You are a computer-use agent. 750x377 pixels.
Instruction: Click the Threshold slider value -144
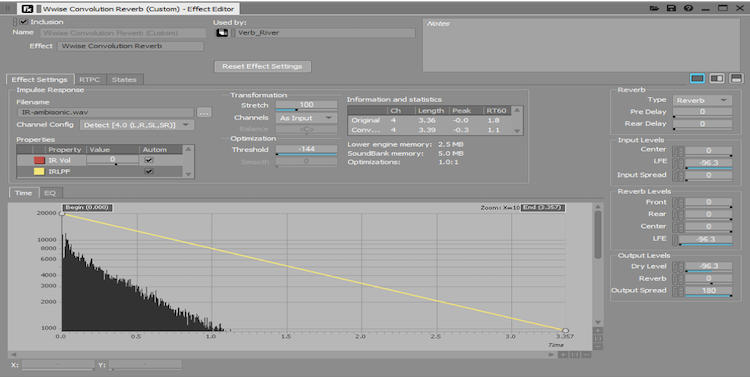306,150
